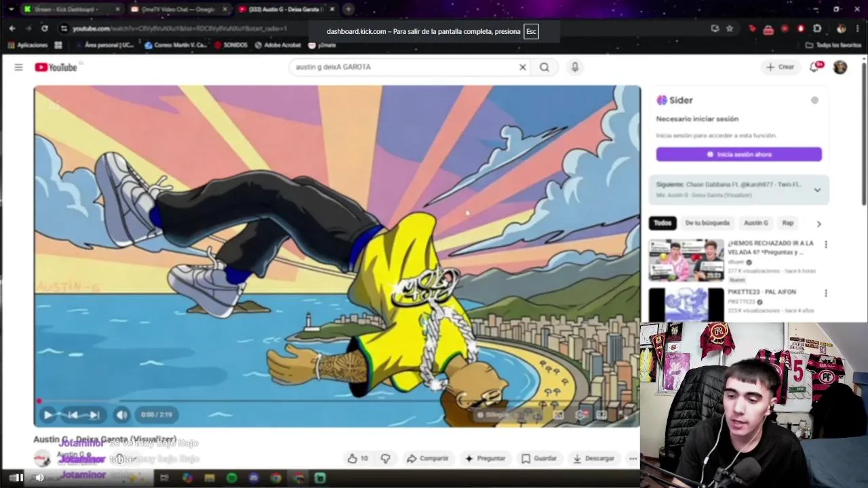Image resolution: width=868 pixels, height=488 pixels.
Task: Click the Preguntar button
Action: pos(485,459)
